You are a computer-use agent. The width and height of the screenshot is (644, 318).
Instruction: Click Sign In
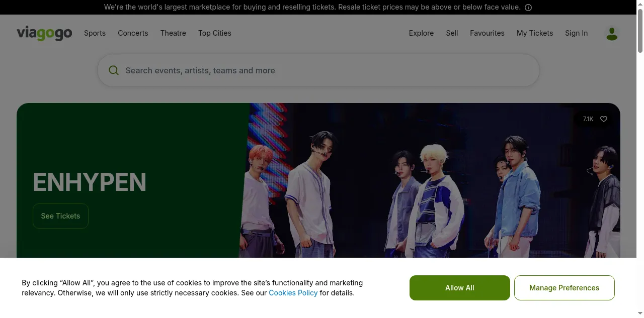576,33
